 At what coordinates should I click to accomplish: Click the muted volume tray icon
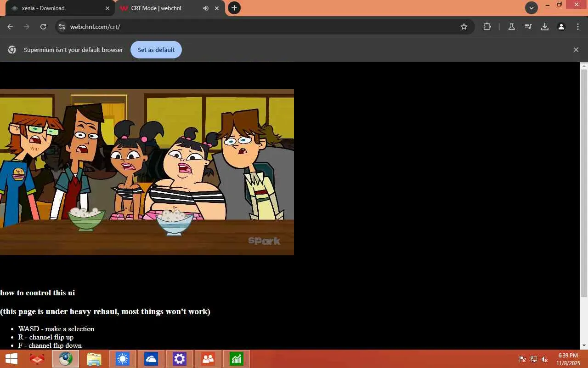(545, 359)
